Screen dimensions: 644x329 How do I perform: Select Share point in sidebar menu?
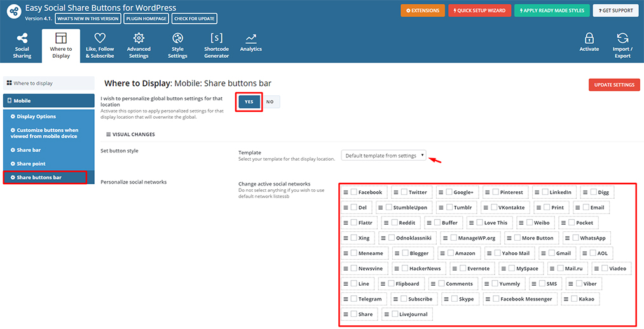tap(31, 164)
